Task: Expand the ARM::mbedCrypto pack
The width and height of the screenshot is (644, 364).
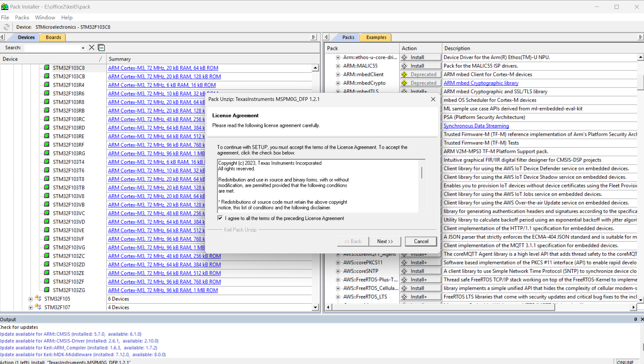Action: click(x=338, y=83)
